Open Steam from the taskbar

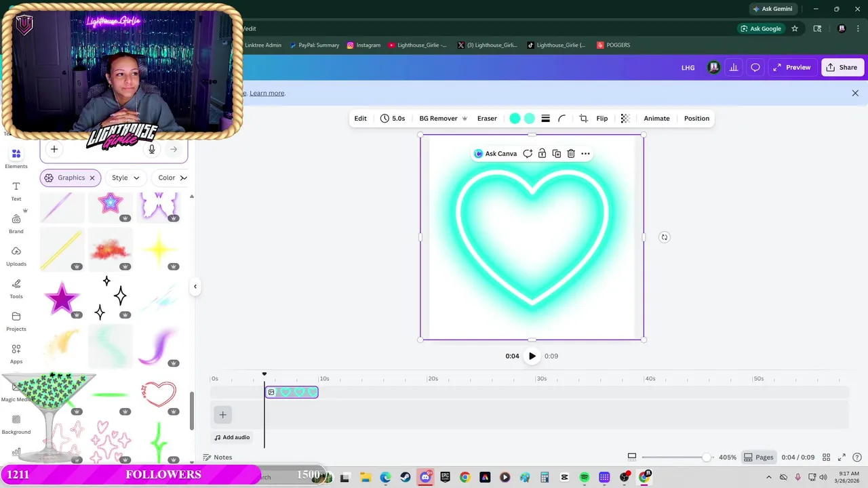pos(405,478)
